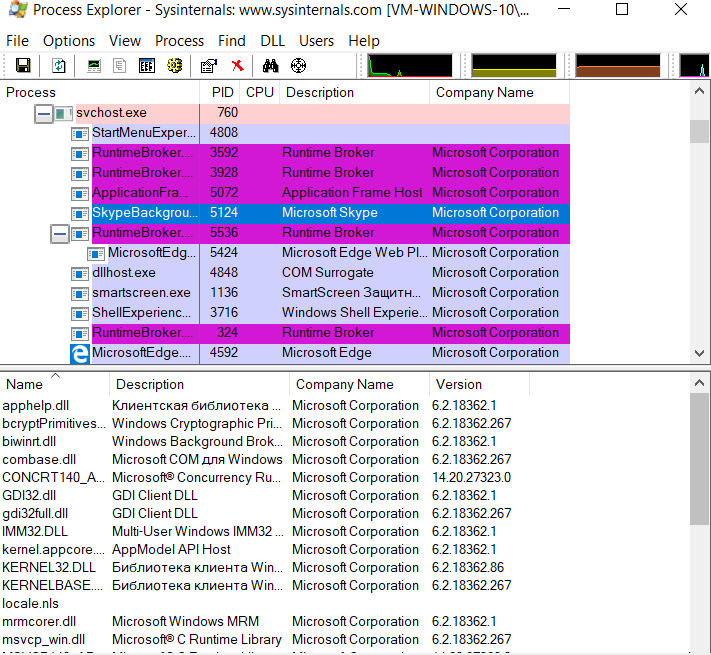711x655 pixels.
Task: Collapse the RuntimeBroker 5536 tree node
Action: (x=60, y=234)
